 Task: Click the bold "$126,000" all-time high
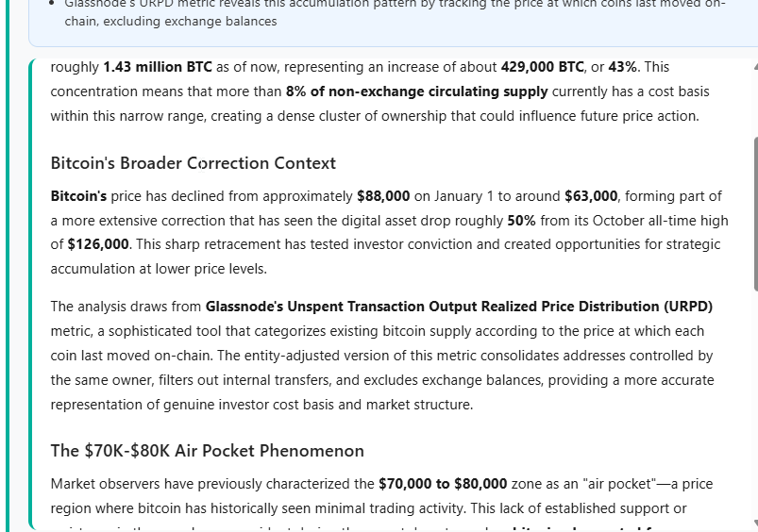point(98,244)
